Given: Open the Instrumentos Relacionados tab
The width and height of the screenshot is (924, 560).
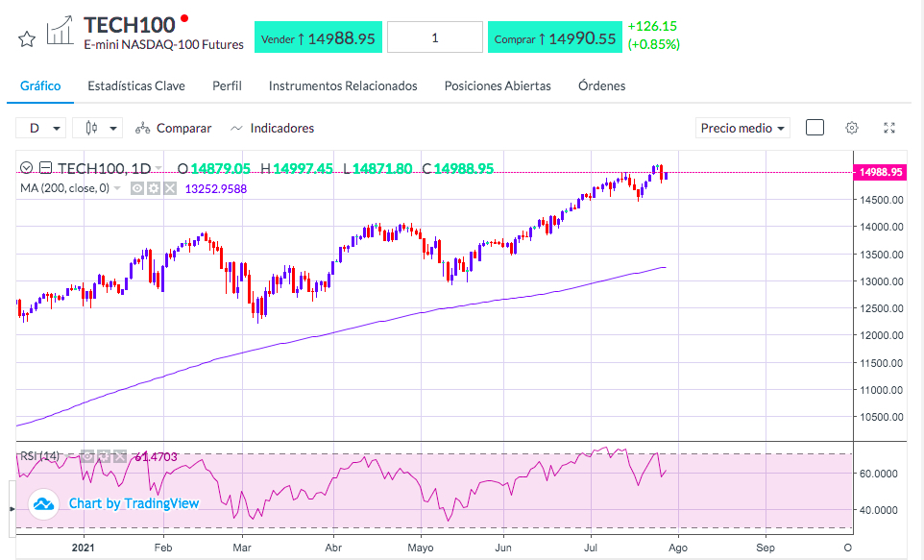Looking at the screenshot, I should pos(343,86).
